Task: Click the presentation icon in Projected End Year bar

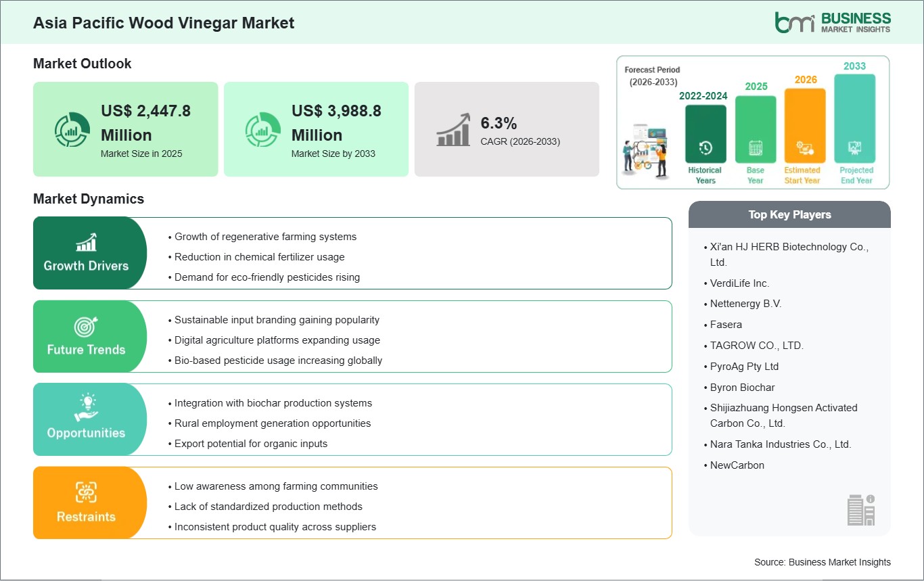Action: pyautogui.click(x=855, y=148)
